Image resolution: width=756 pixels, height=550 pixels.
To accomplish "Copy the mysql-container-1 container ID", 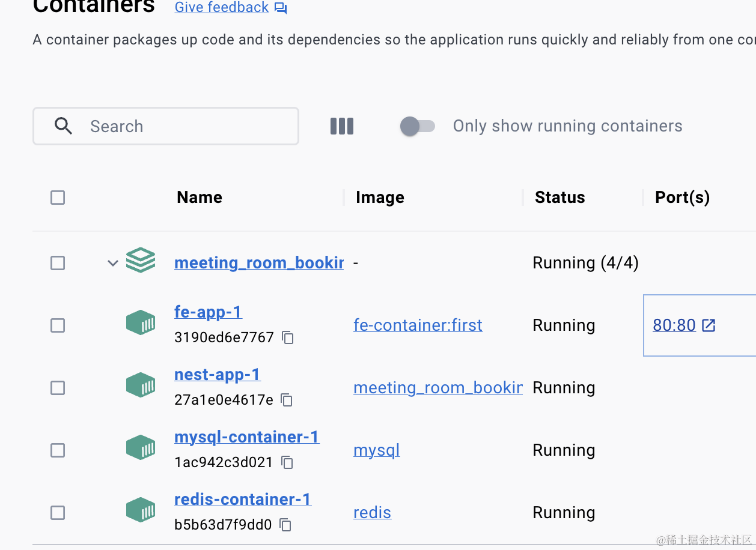I will point(287,463).
